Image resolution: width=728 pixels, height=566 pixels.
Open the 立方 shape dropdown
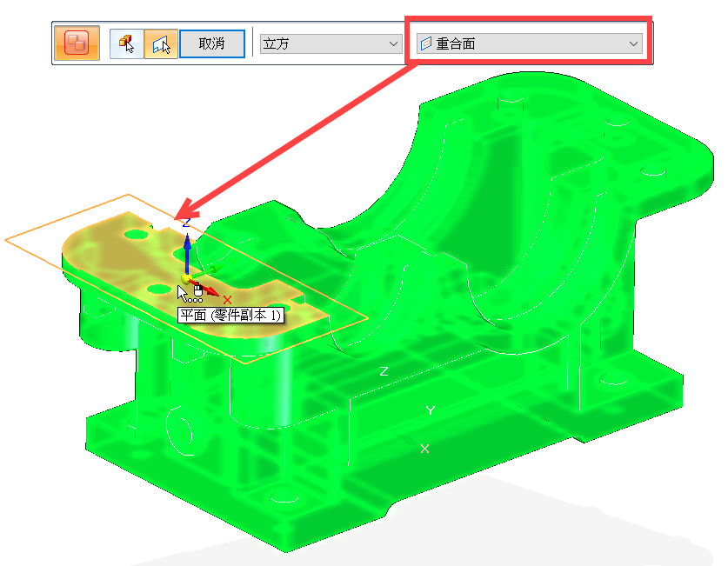pyautogui.click(x=331, y=44)
